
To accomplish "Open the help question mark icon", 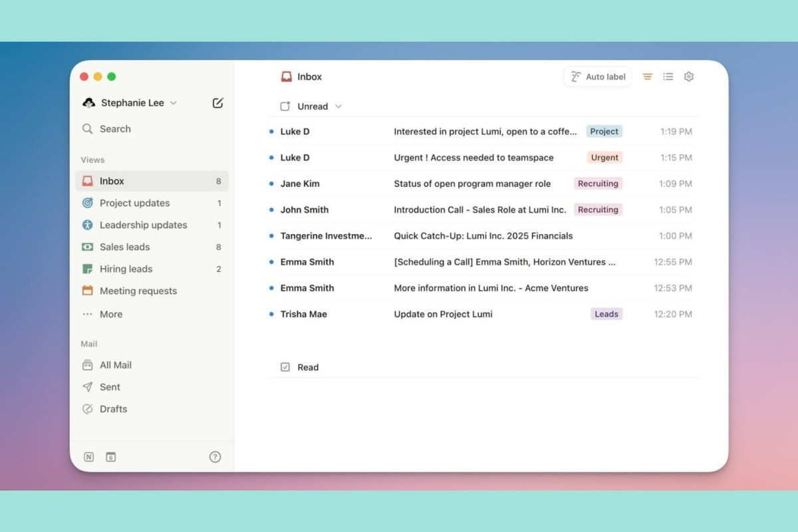I will click(x=215, y=457).
